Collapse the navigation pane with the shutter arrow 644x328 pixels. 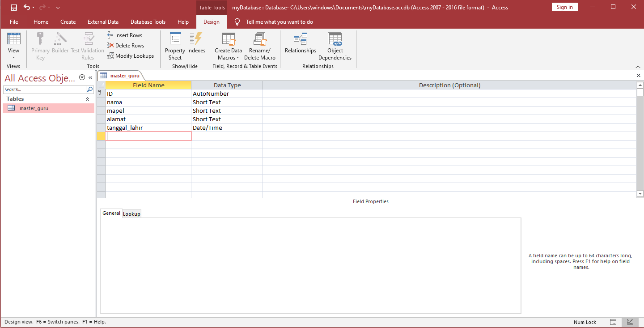(90, 77)
